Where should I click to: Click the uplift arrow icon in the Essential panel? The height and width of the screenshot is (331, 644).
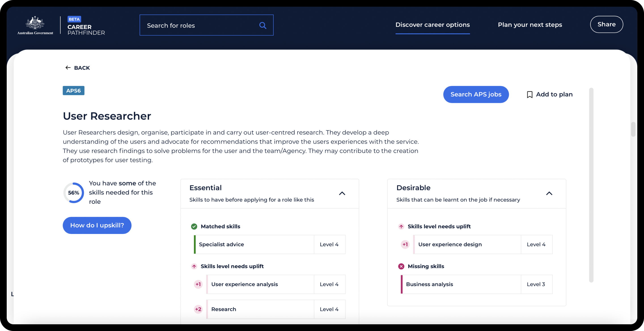[x=194, y=266]
